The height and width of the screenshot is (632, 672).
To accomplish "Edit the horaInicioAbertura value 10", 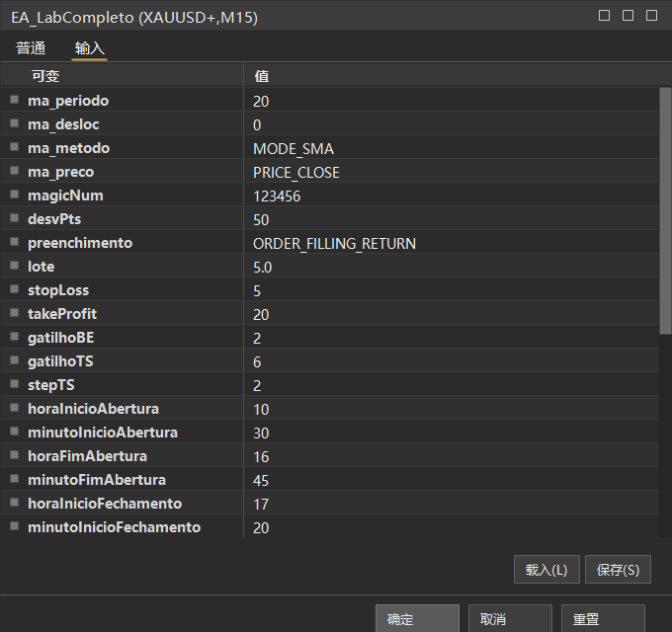I will click(452, 409).
